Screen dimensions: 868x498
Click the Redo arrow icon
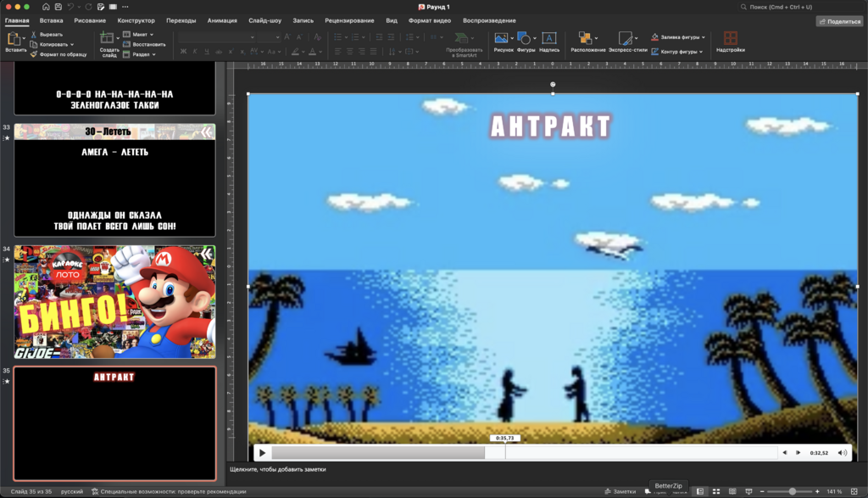pyautogui.click(x=88, y=7)
